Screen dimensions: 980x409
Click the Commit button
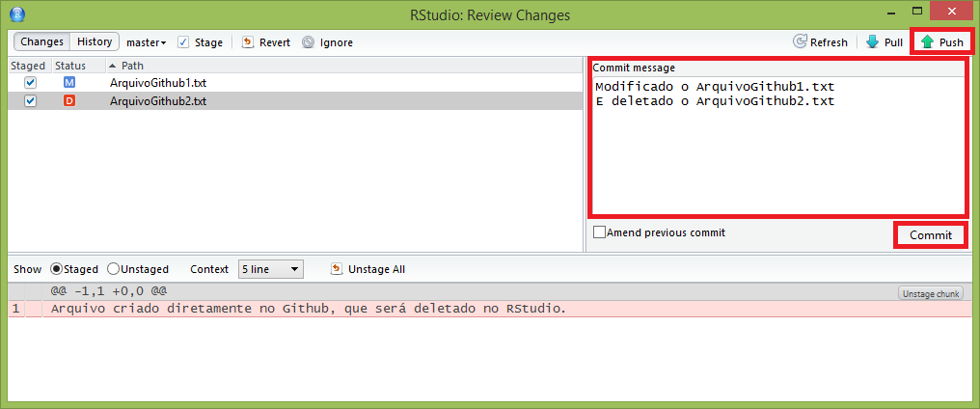pos(931,235)
